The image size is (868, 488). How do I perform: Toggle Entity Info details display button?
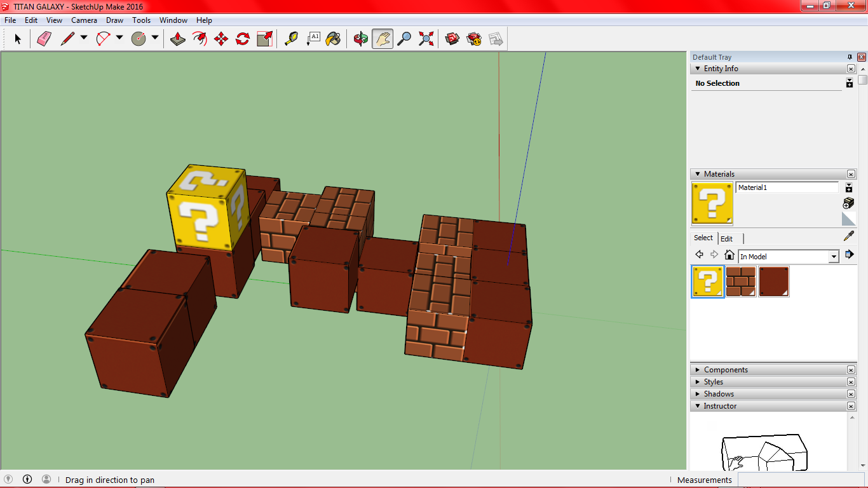[x=850, y=83]
